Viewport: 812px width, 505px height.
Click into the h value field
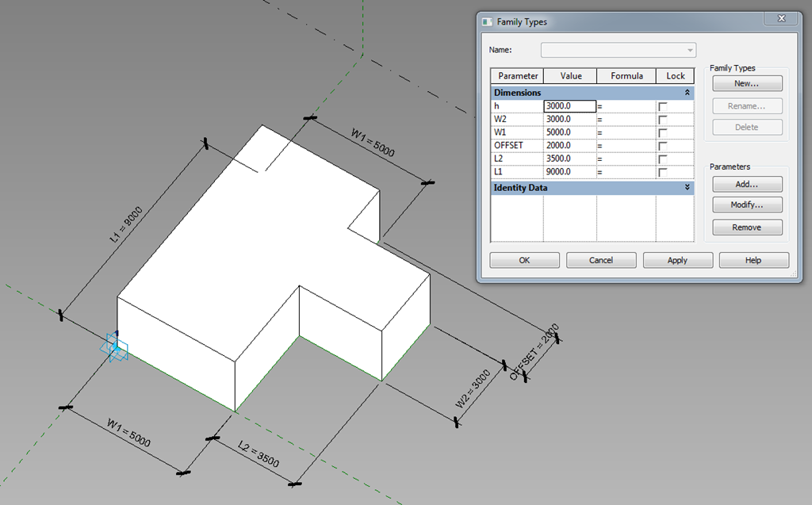point(569,106)
